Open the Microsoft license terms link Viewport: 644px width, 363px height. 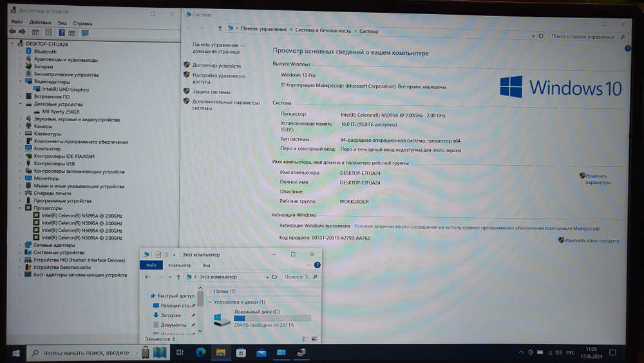[x=477, y=228]
